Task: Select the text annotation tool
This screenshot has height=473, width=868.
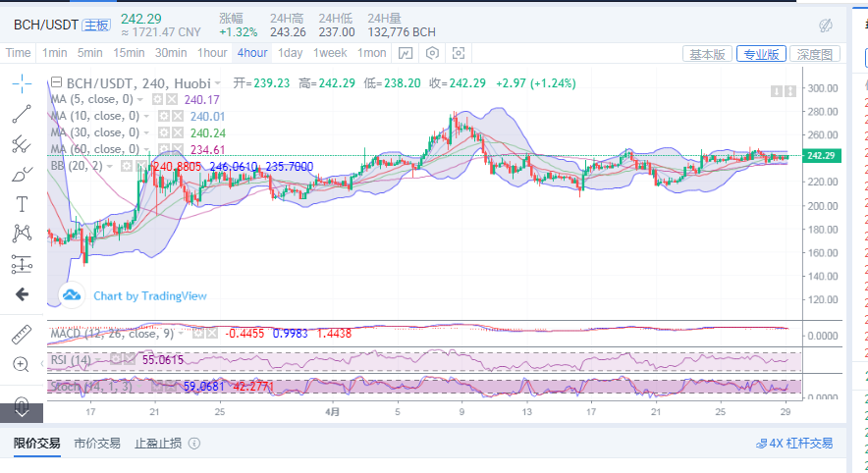Action: (x=22, y=204)
